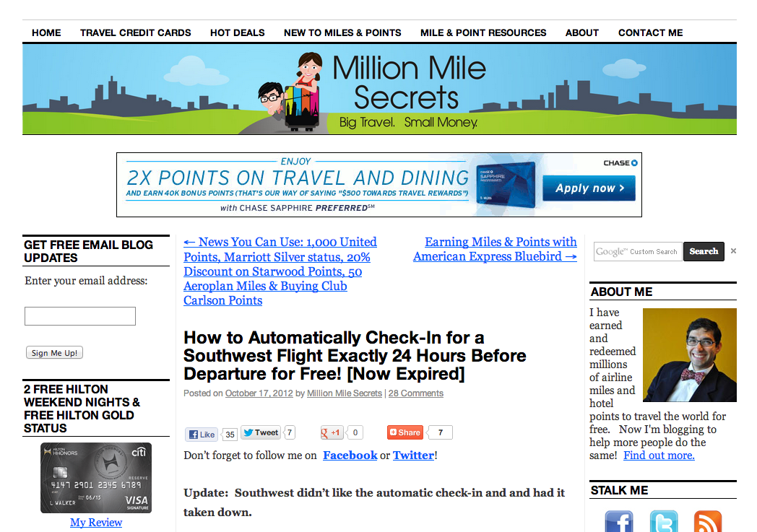This screenshot has height=532, width=757.
Task: Go to Mile & Point Resources menu
Action: (483, 32)
